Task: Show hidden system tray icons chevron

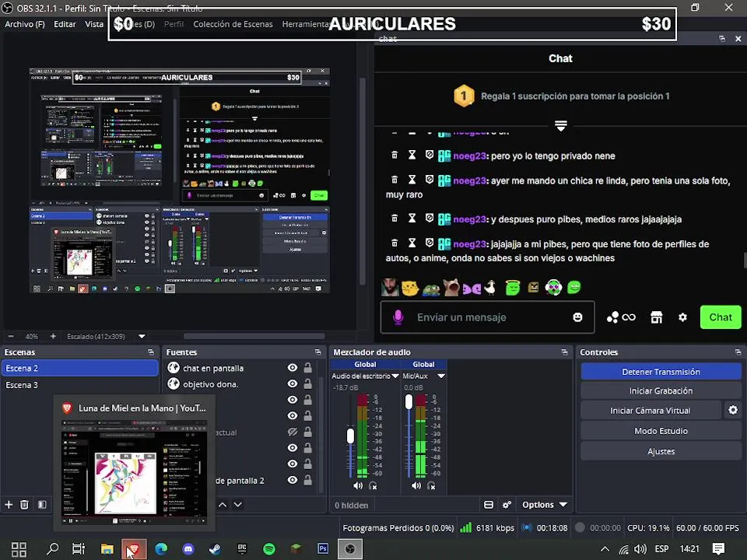Action: point(605,549)
